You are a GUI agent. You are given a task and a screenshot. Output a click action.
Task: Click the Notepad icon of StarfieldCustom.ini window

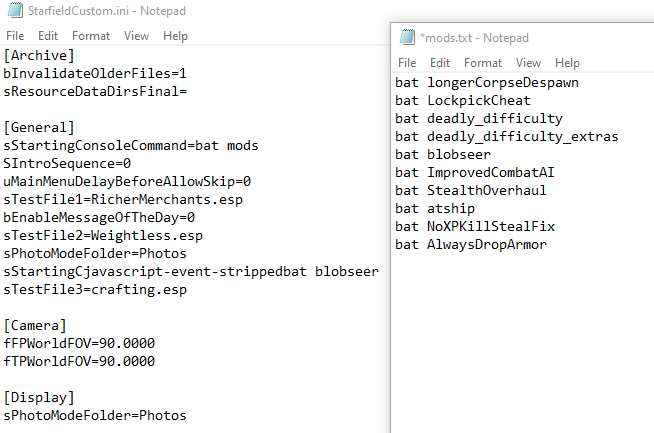click(15, 10)
